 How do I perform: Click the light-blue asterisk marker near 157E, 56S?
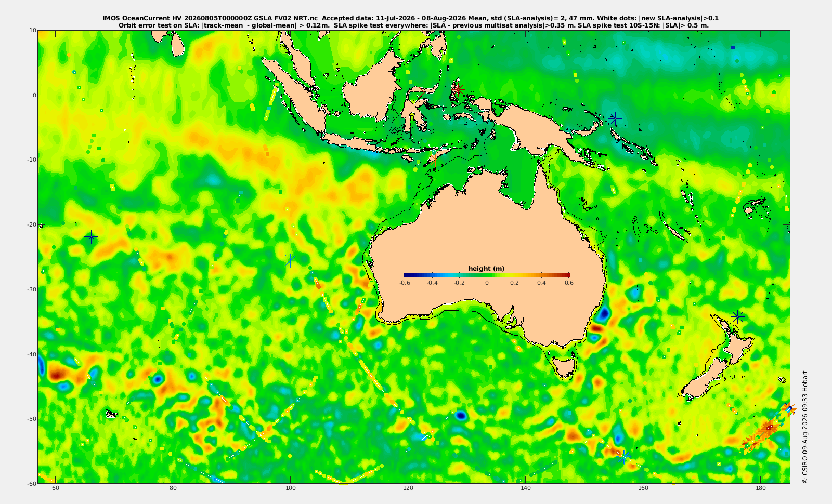click(623, 457)
